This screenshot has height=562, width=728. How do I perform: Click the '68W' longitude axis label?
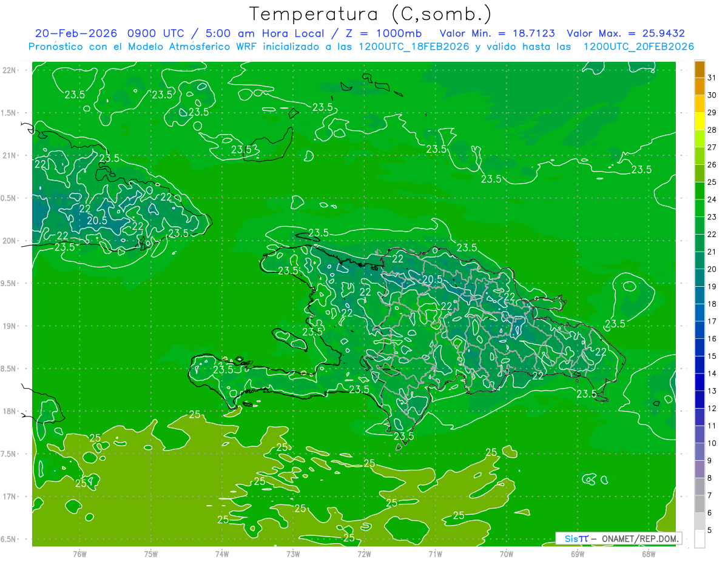tap(649, 554)
